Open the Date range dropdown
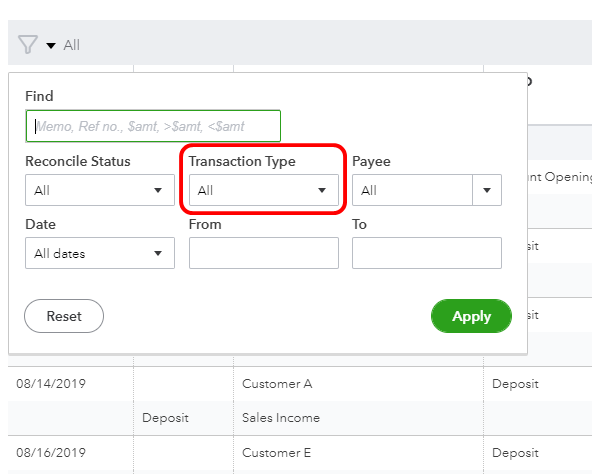592x474 pixels. point(100,253)
